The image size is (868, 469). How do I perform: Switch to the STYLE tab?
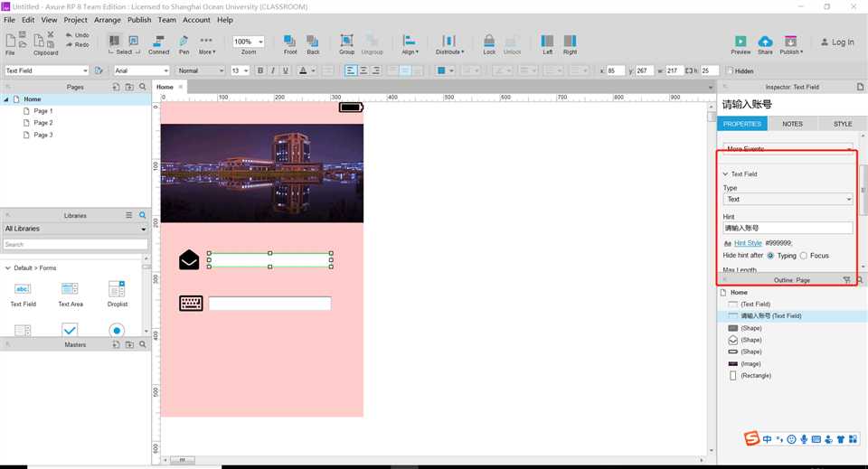pos(843,124)
